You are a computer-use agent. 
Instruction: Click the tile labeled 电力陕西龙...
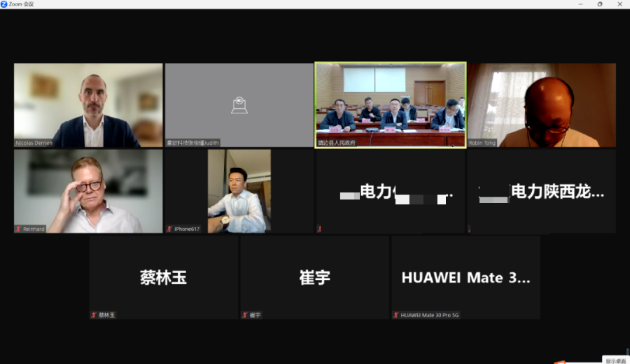tap(542, 191)
